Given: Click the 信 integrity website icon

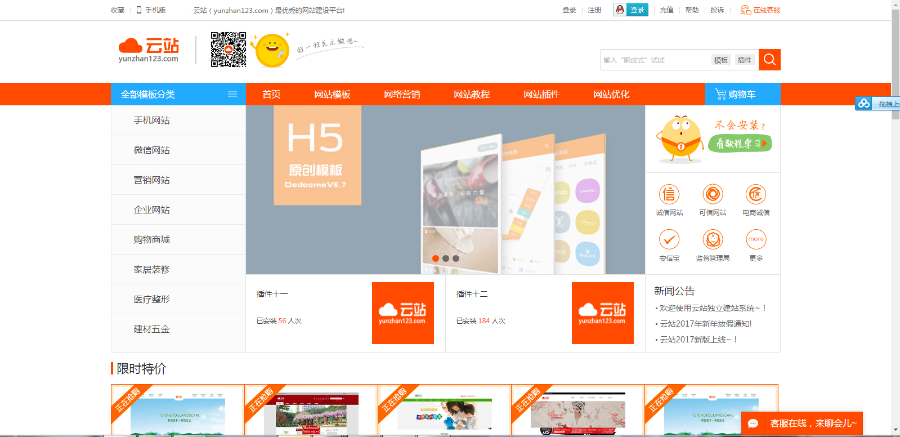Looking at the screenshot, I should tap(669, 194).
